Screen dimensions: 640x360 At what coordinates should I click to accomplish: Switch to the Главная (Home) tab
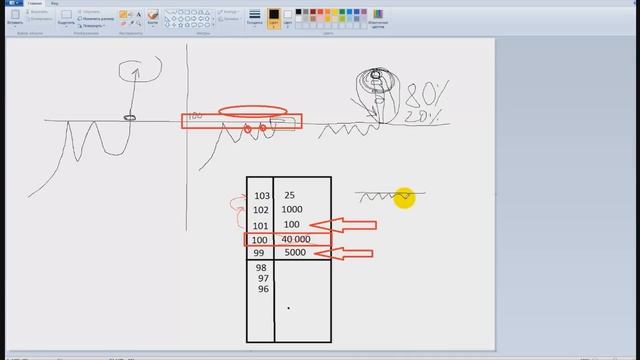point(35,3)
